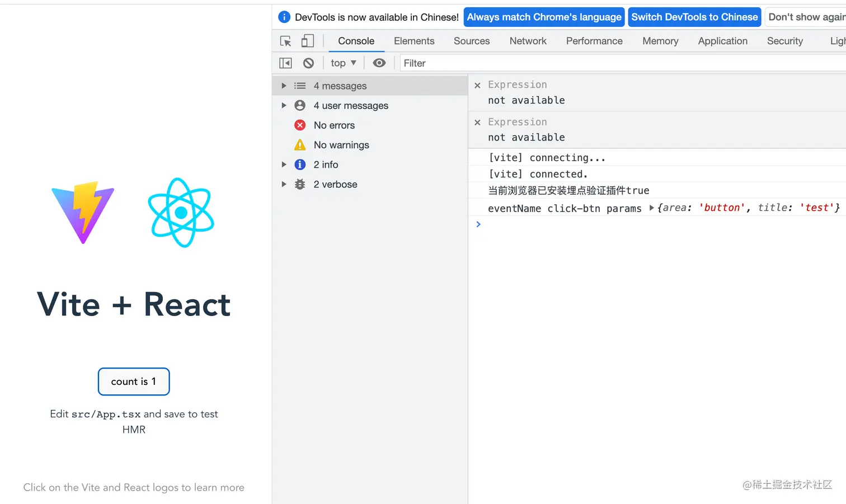This screenshot has width=846, height=504.
Task: Click the '[vite] connecting...' log line
Action: point(547,158)
